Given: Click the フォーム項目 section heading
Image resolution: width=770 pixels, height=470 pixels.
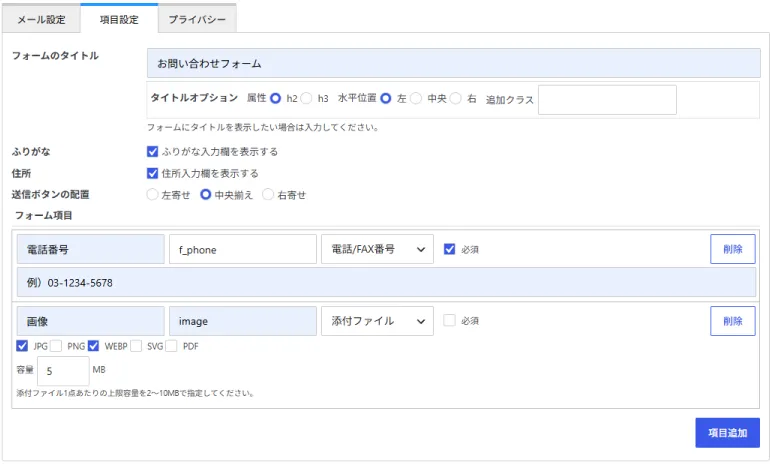Looking at the screenshot, I should pyautogui.click(x=43, y=215).
